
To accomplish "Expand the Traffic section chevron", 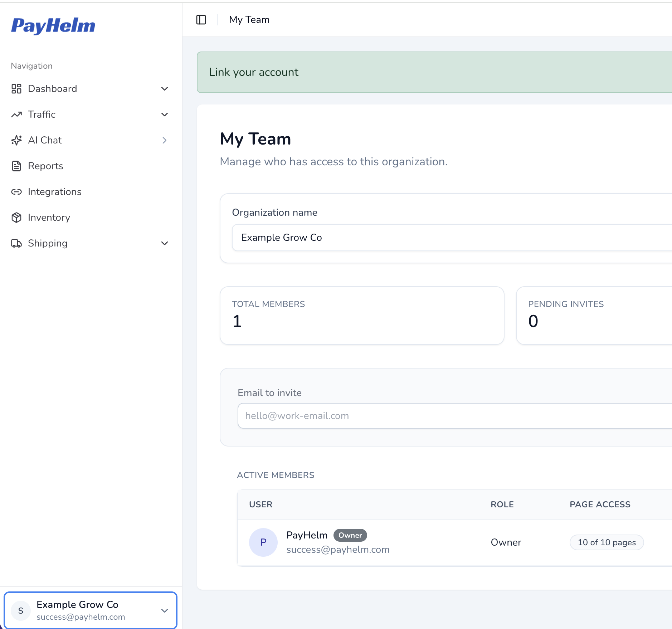I will click(165, 114).
